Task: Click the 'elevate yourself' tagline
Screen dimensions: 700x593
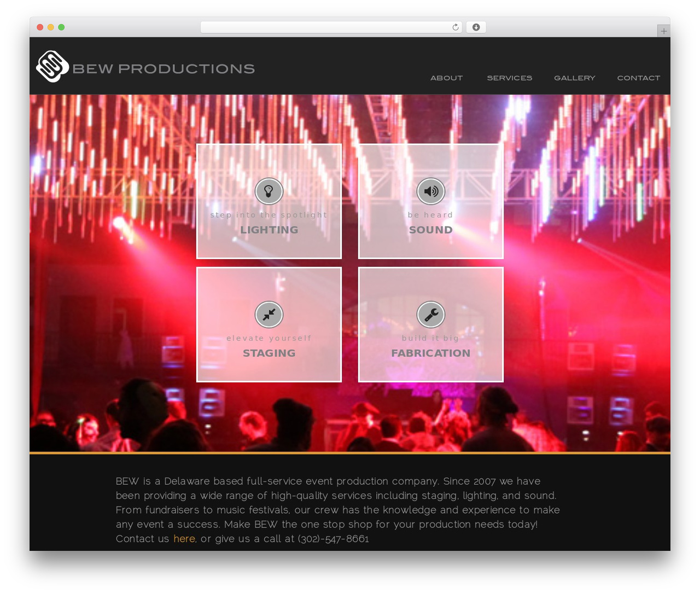Action: [269, 338]
